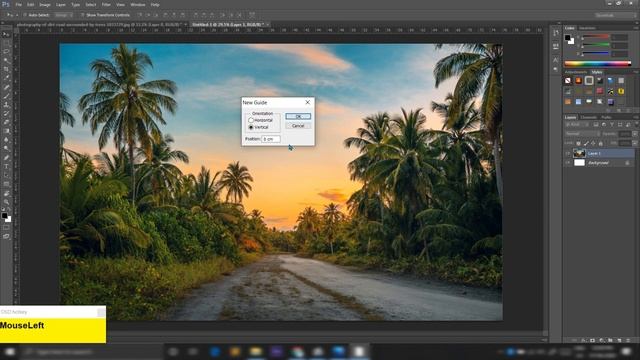Viewport: 640px width, 360px height.
Task: Switch to the Paths tab
Action: point(606,117)
